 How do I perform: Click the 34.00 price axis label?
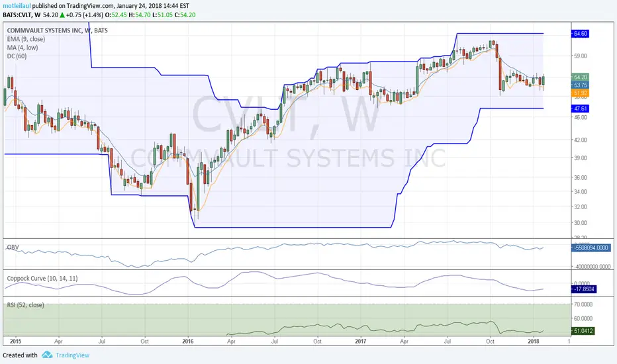pos(580,192)
